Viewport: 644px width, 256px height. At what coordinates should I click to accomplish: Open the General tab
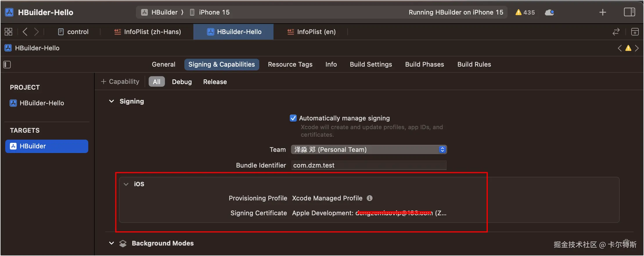(163, 64)
